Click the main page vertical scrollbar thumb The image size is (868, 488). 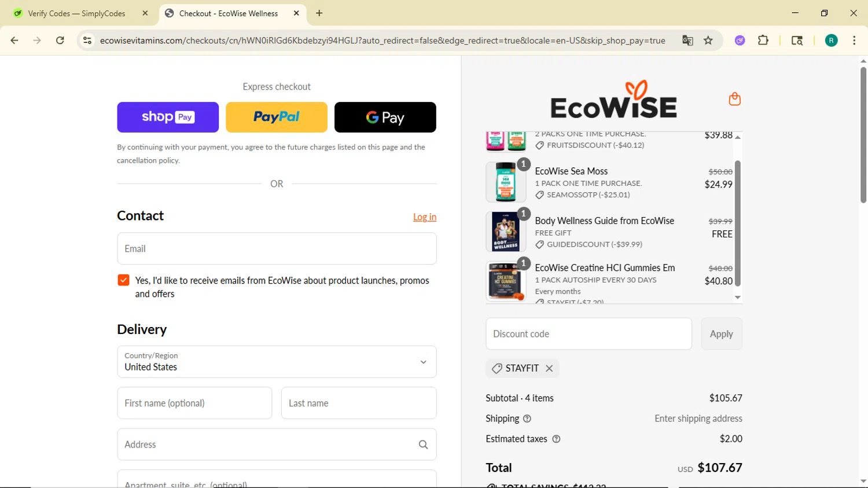click(x=863, y=134)
